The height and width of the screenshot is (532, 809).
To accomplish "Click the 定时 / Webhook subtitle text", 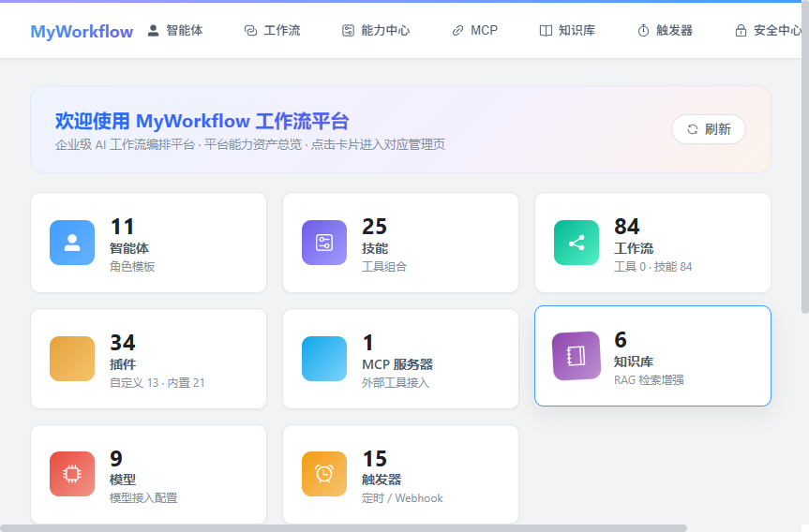I will [x=402, y=498].
